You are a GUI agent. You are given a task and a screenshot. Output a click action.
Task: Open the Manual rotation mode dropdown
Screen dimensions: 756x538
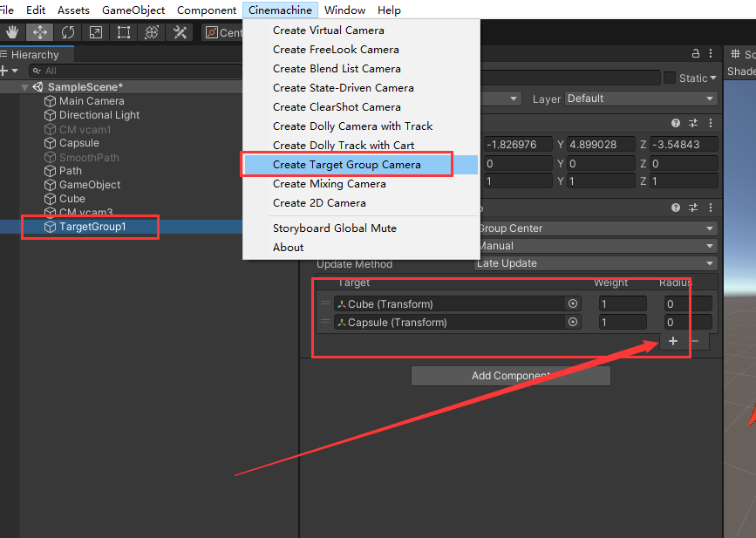596,246
